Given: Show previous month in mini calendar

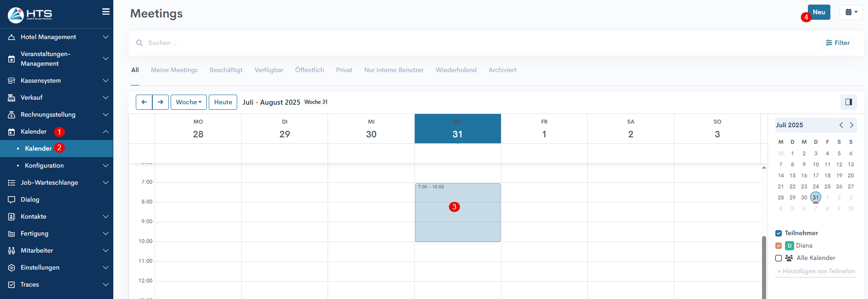Looking at the screenshot, I should [841, 125].
